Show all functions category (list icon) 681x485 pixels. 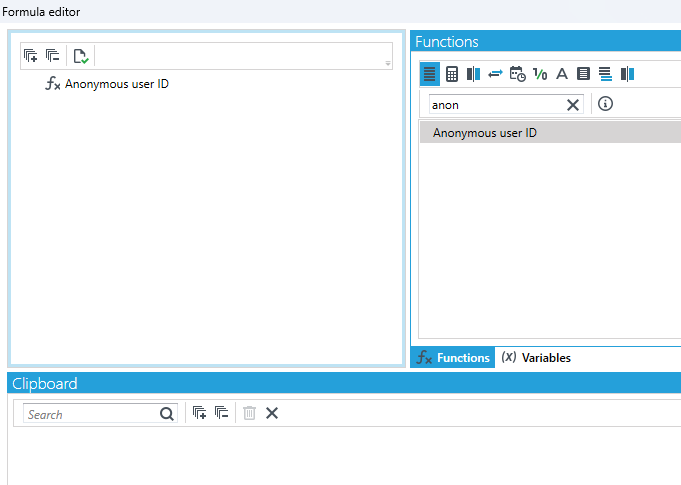430,74
